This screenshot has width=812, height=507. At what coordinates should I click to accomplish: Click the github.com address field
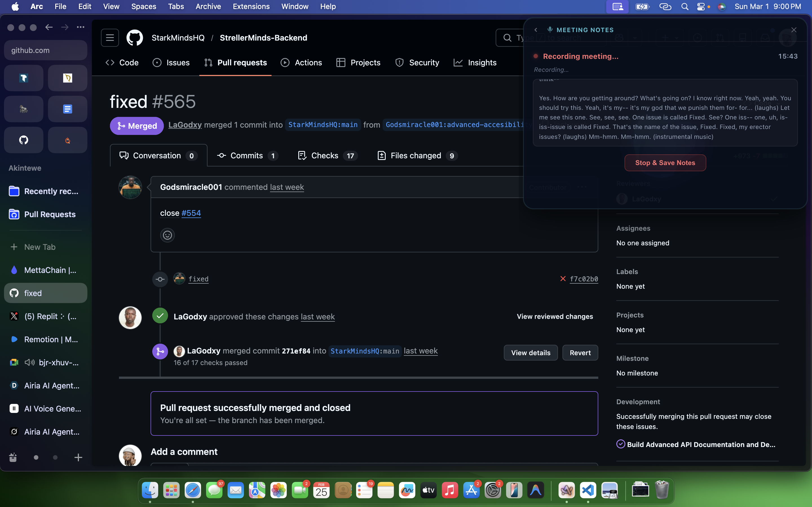coord(45,50)
